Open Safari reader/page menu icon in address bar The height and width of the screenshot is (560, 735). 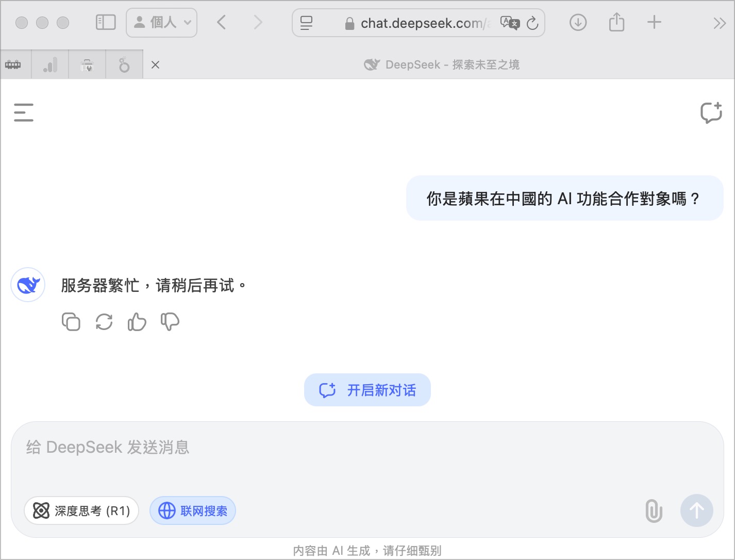pos(306,23)
